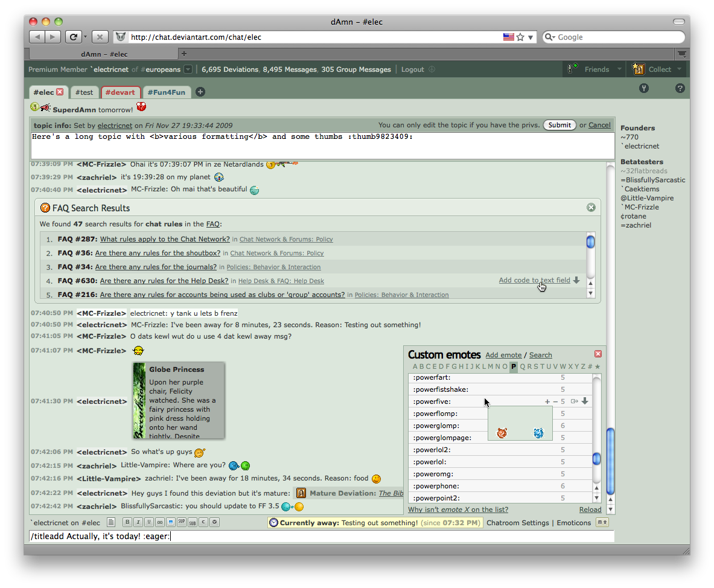Switch to the #test chat tab
Image resolution: width=714 pixels, height=588 pixels.
coord(84,92)
